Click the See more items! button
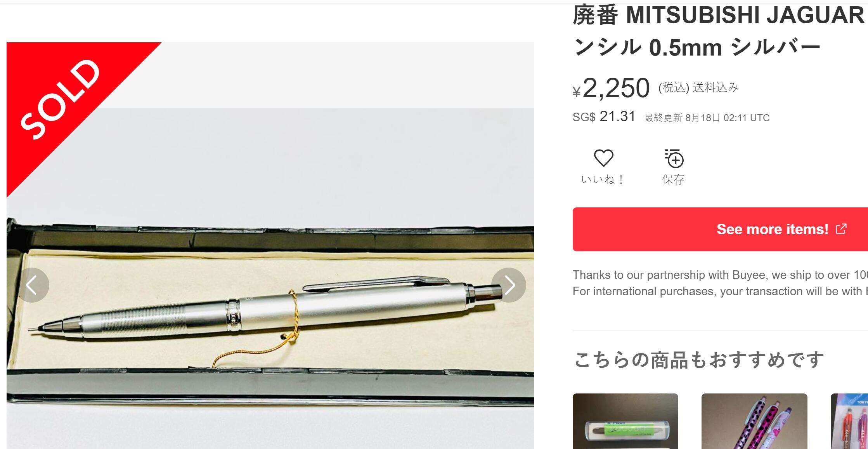Screen dimensions: 868x449 pyautogui.click(x=720, y=229)
